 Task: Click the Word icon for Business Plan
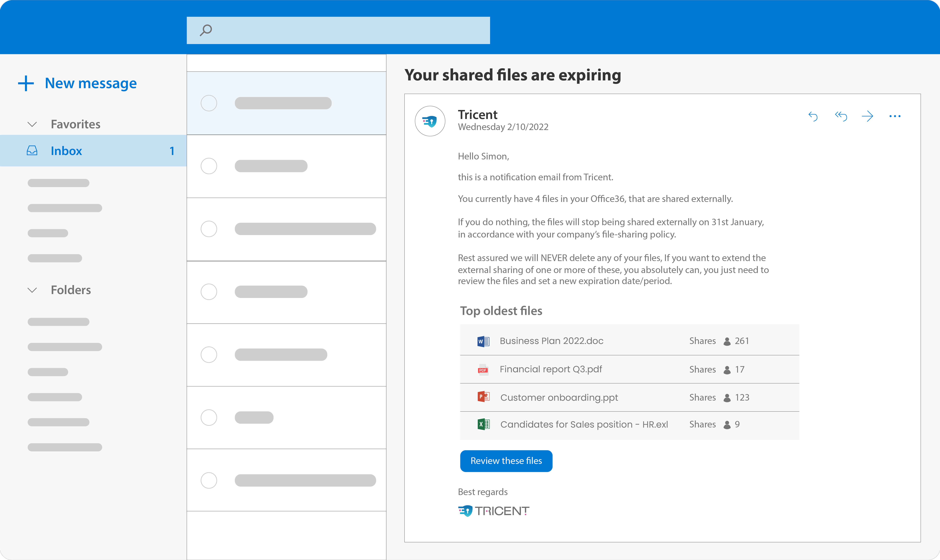click(x=483, y=341)
